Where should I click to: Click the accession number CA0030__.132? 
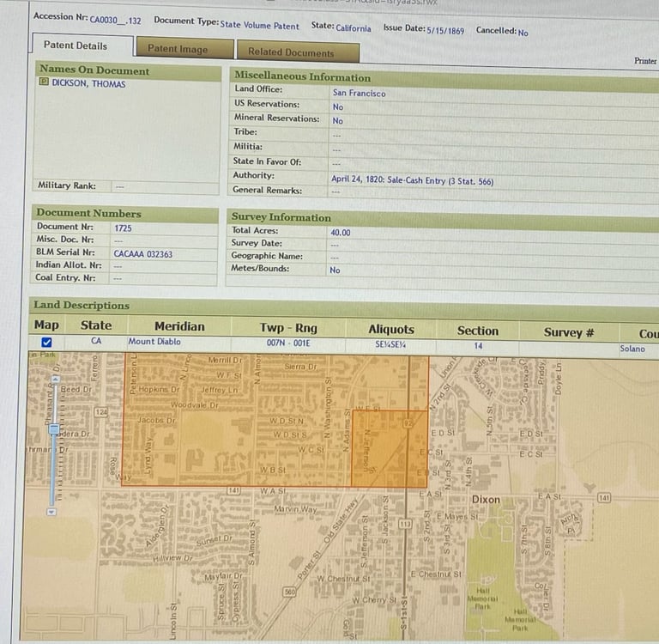(x=115, y=21)
